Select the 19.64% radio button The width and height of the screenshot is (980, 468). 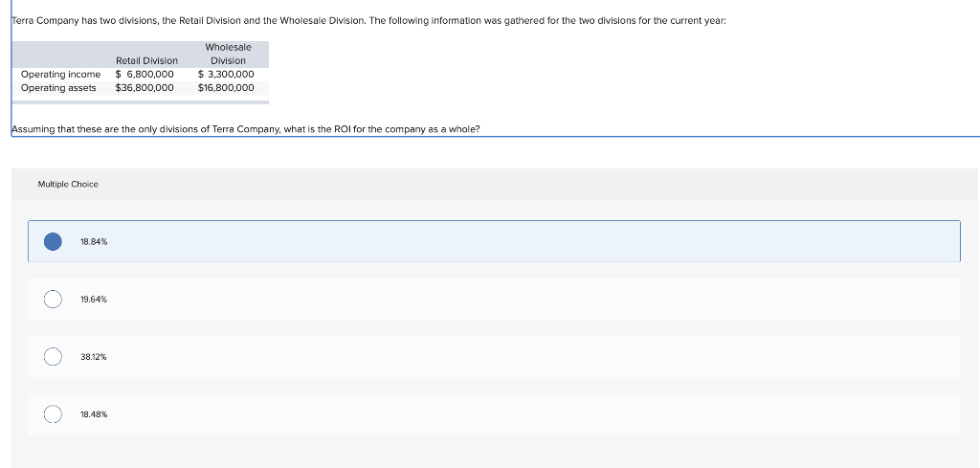(53, 300)
